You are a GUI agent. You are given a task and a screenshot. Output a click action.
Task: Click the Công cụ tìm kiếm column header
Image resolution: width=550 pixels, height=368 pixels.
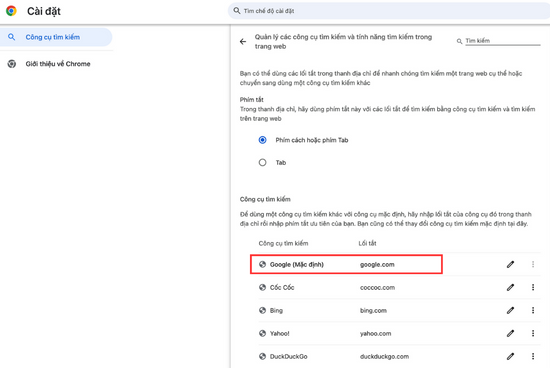pyautogui.click(x=283, y=243)
